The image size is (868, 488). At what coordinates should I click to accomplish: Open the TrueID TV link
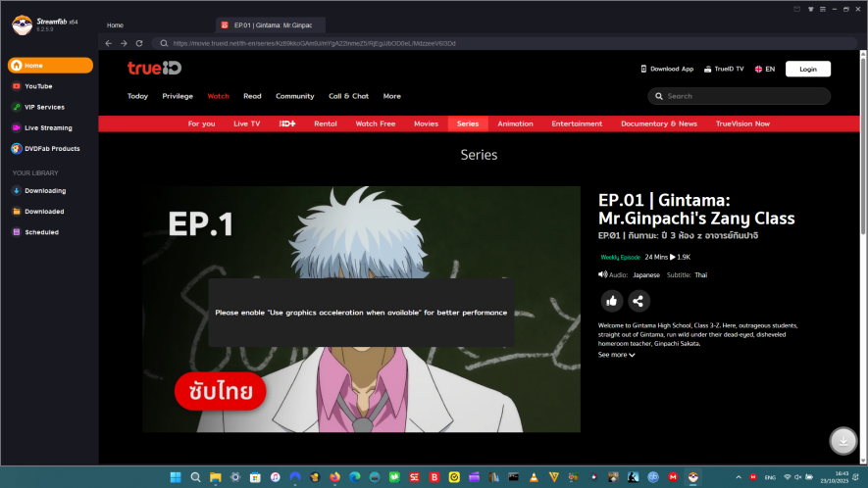pos(724,70)
